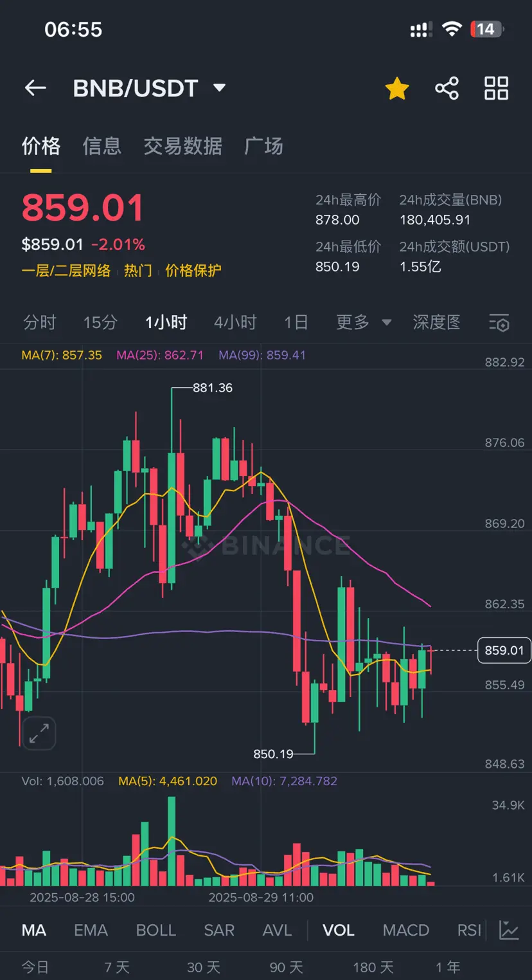Tap the back arrow icon
The image size is (532, 980).
click(35, 88)
